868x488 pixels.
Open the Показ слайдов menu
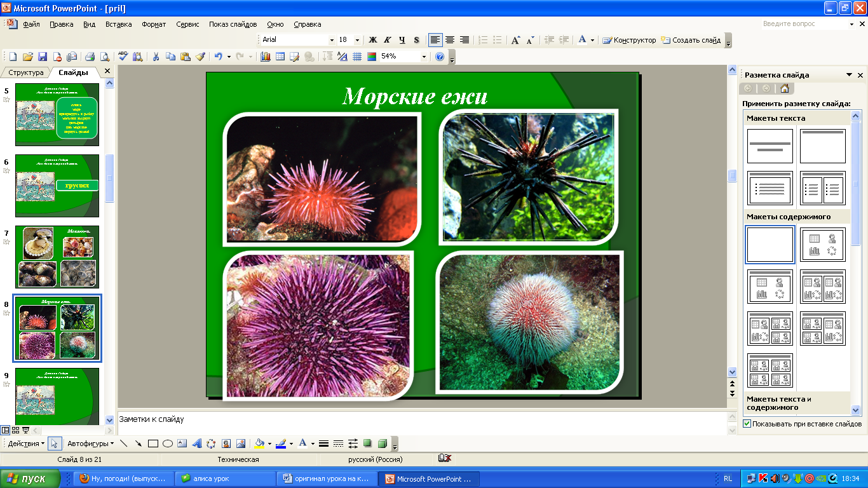(233, 24)
